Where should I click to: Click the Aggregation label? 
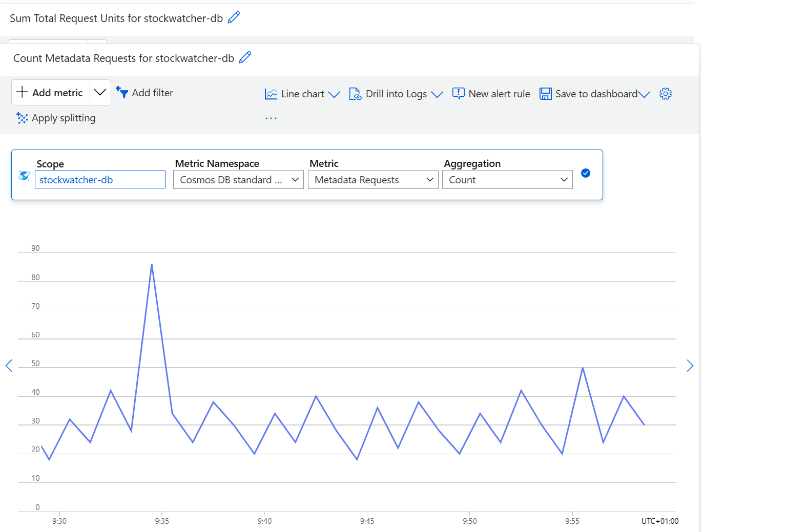tap(472, 163)
